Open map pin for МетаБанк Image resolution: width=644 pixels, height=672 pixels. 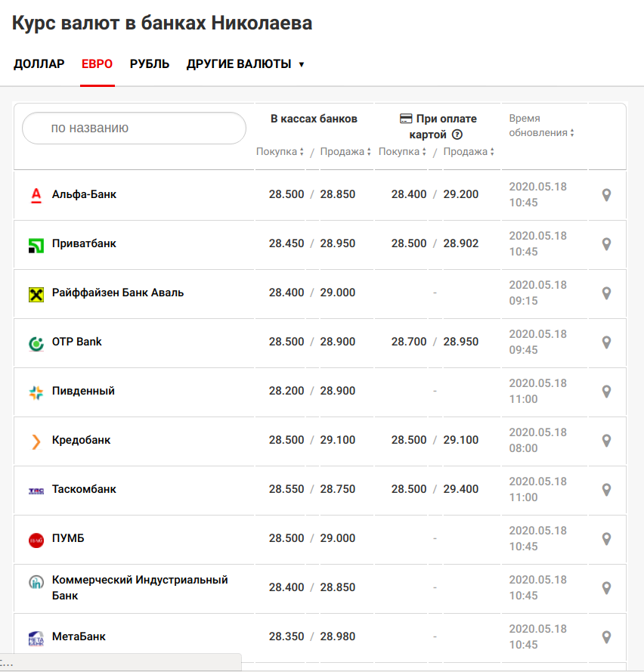tap(606, 637)
